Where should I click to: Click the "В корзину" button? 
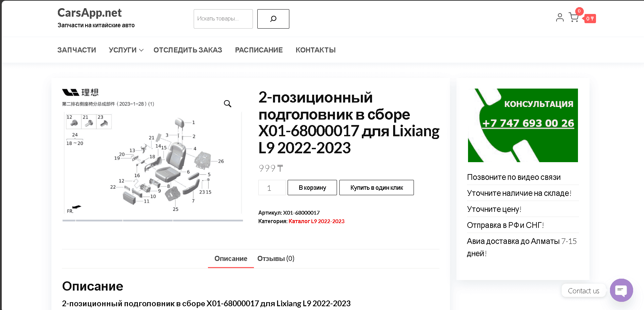[312, 187]
